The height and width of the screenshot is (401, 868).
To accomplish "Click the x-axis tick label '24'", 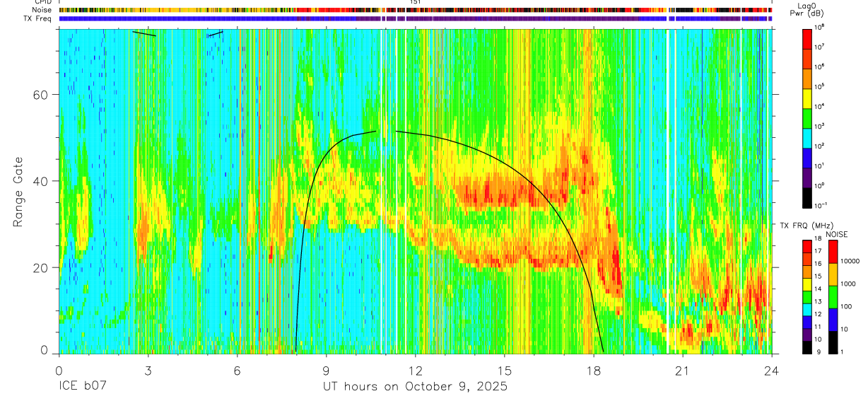I will point(771,370).
